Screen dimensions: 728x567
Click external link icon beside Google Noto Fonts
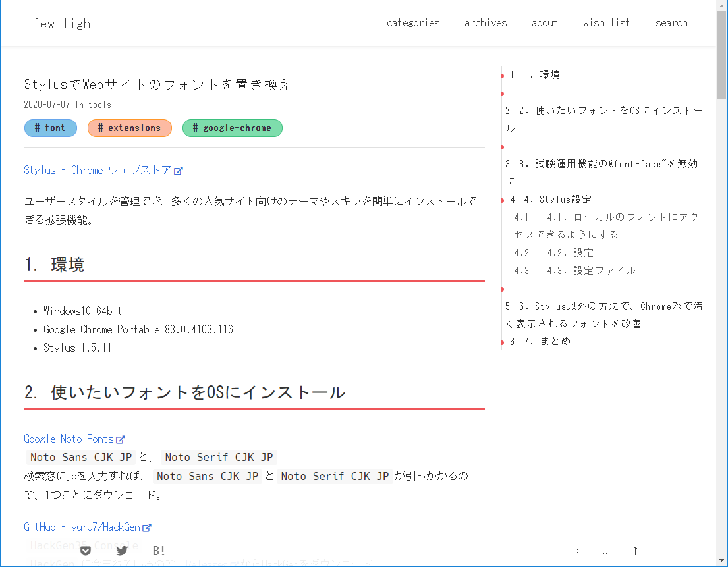tap(121, 439)
